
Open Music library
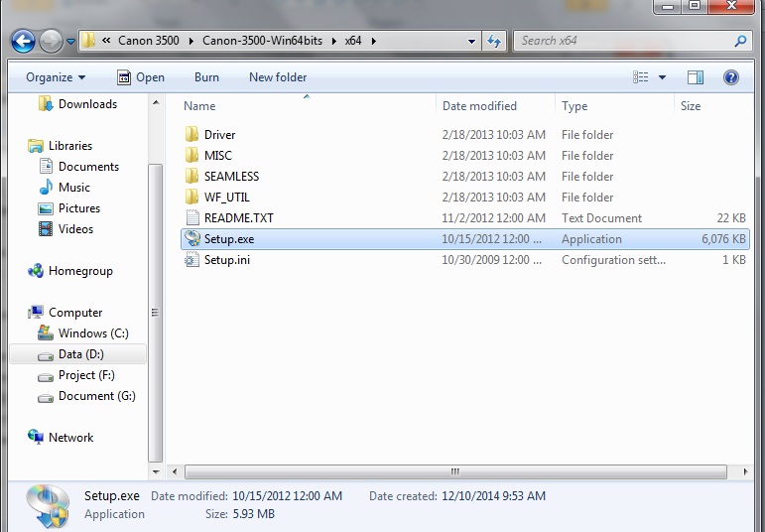74,188
